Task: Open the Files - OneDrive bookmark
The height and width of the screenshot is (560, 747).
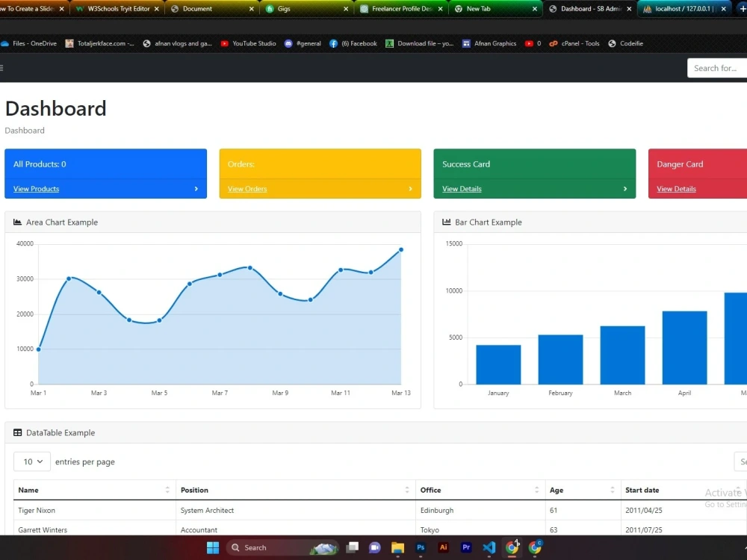Action: [x=28, y=43]
